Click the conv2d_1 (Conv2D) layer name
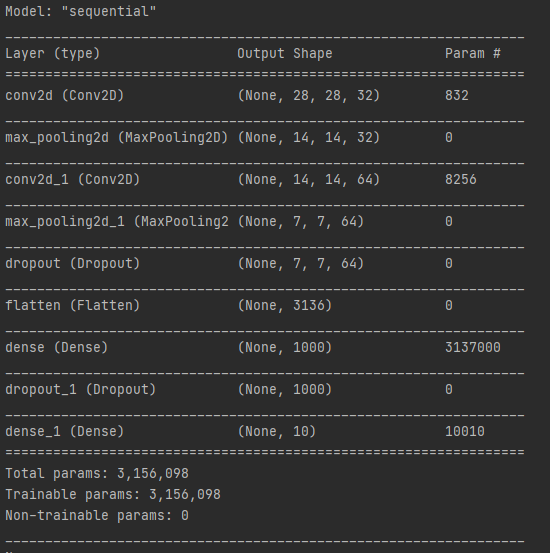Viewport: 550px width, 553px height. [x=72, y=180]
